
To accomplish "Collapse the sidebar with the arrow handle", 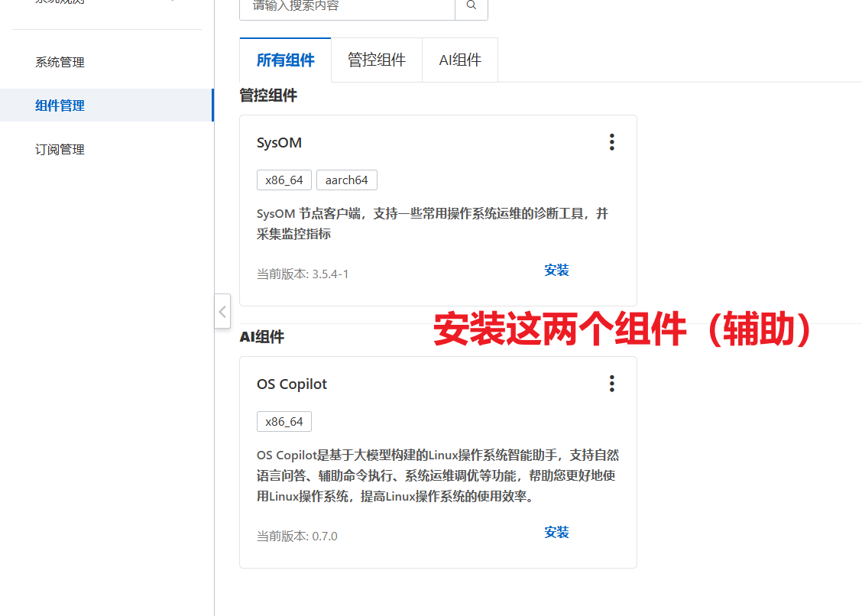I will [222, 311].
